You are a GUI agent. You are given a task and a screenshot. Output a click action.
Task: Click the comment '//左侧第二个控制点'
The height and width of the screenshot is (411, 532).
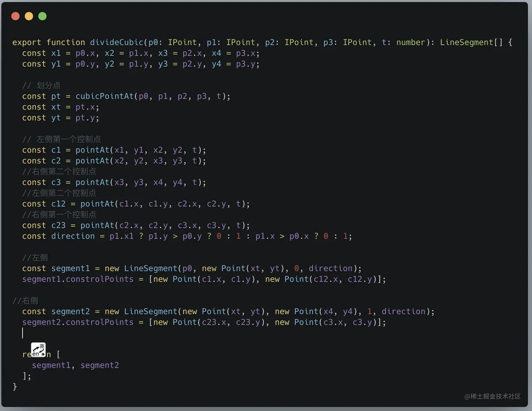tap(59, 193)
